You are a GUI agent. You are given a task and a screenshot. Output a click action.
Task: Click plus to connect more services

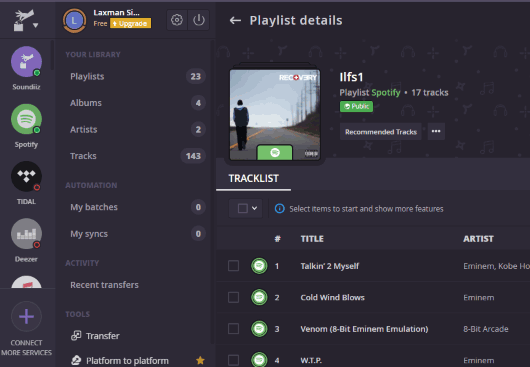pyautogui.click(x=26, y=317)
